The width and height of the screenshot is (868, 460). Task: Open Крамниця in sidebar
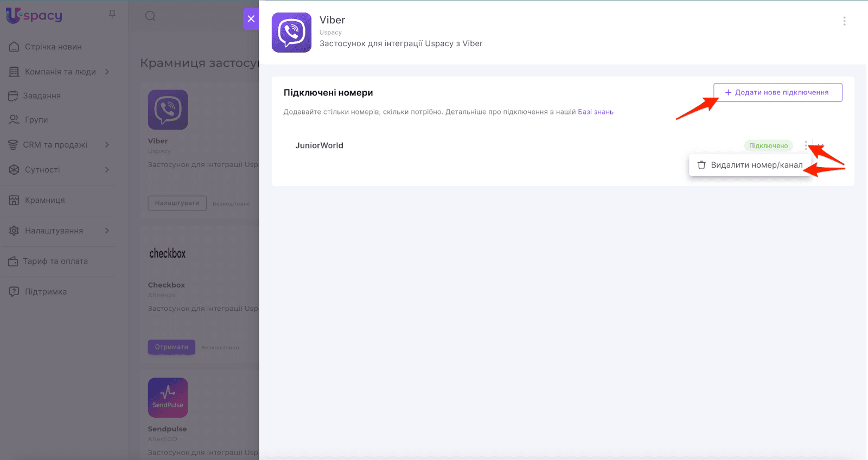(x=44, y=200)
